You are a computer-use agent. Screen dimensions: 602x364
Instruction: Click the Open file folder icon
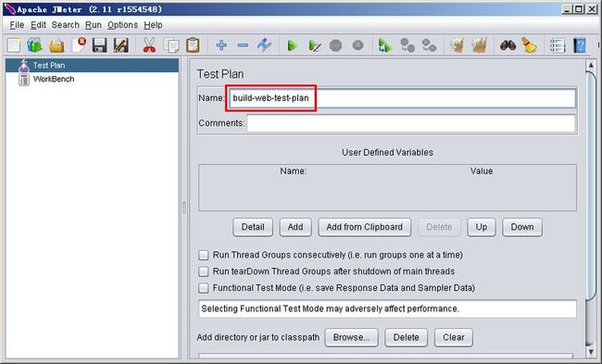(56, 45)
